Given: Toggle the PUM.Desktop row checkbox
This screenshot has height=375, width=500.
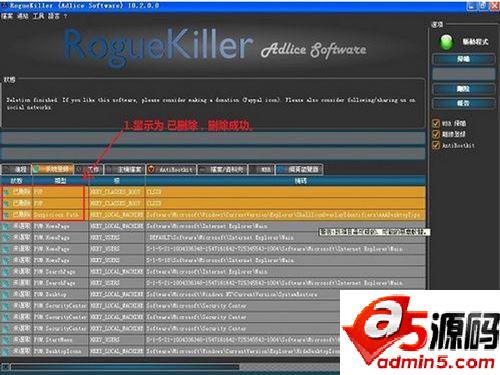Looking at the screenshot, I should coord(6,294).
